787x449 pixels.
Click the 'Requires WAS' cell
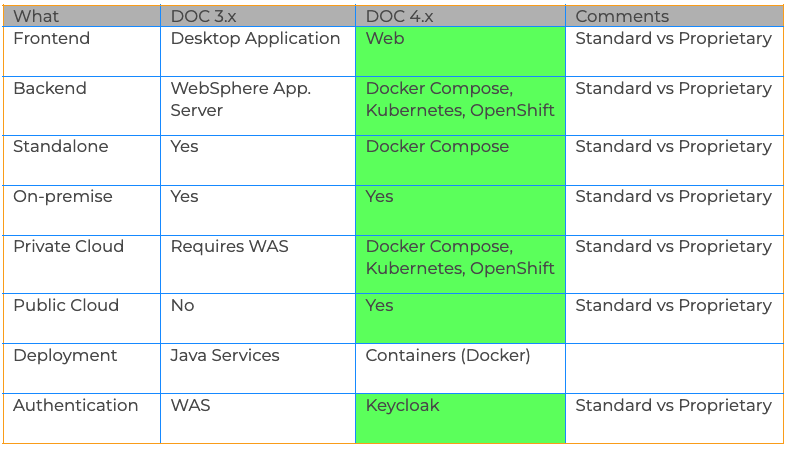point(258,264)
